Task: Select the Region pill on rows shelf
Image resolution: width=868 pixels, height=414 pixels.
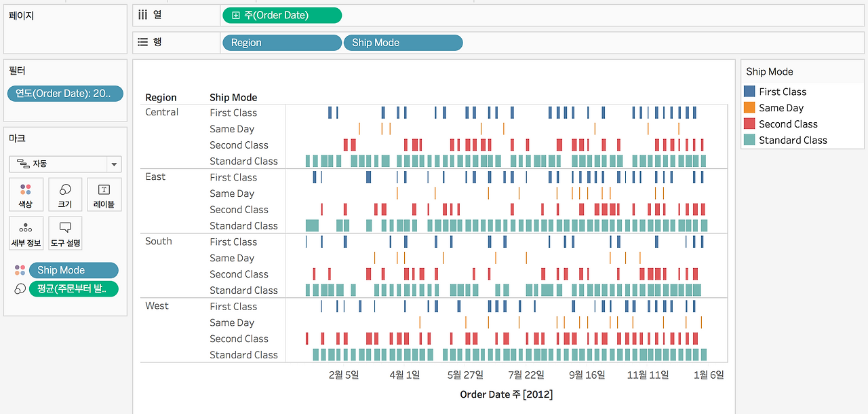Action: 281,43
